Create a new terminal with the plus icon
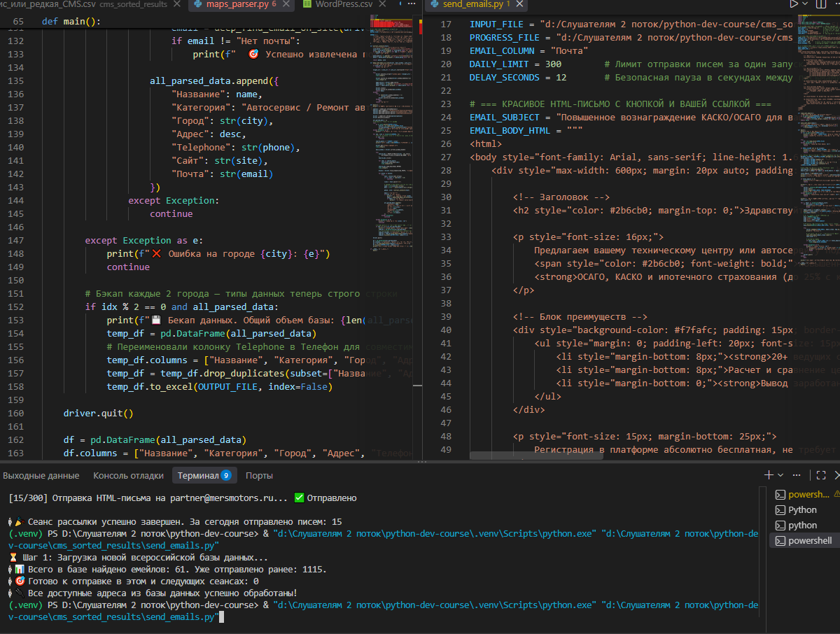The image size is (840, 634). click(769, 475)
